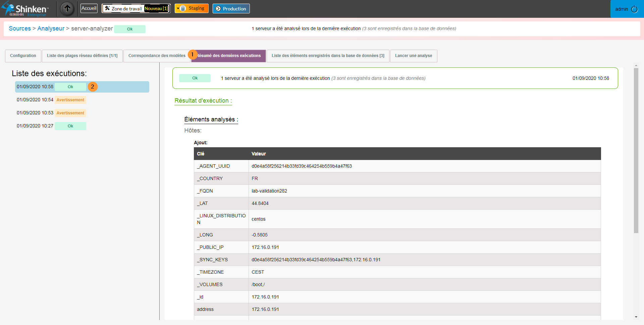Viewport: 644px width, 325px height.
Task: Open the Correspondance des modèles tab
Action: coord(157,56)
